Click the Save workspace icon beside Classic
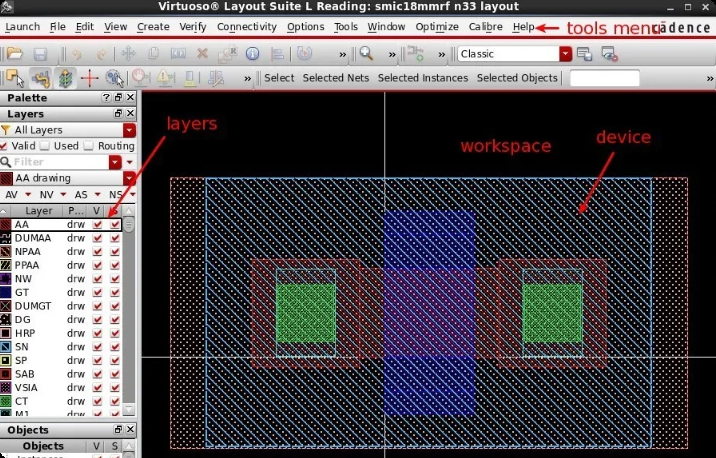Viewport: 716px width, 458px height. (x=584, y=54)
